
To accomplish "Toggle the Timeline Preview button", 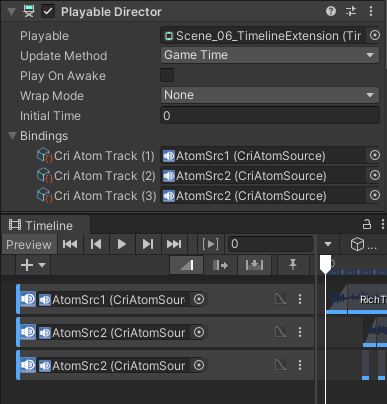I will [29, 245].
